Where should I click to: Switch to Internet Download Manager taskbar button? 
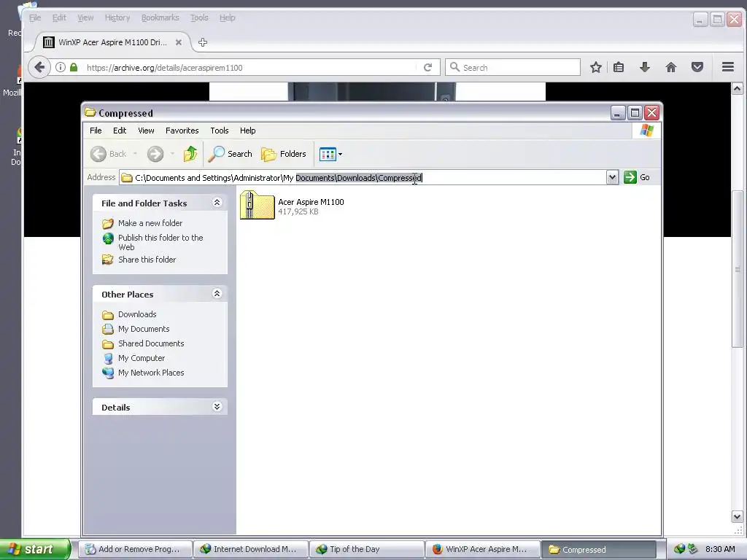click(251, 549)
